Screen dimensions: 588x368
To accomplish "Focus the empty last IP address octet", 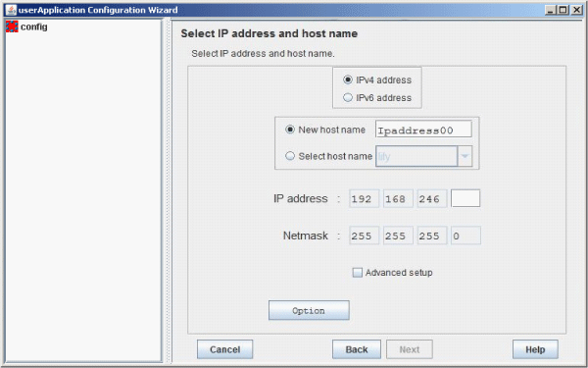I will [465, 198].
